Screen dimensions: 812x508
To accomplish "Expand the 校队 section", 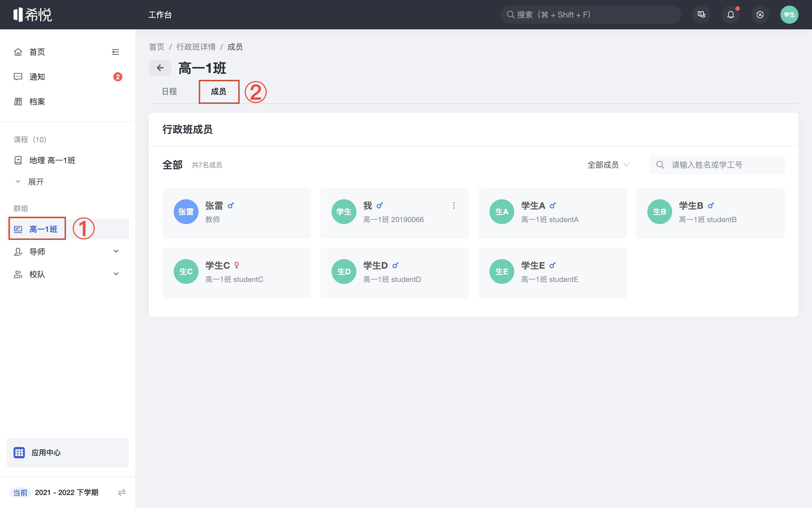I will coord(116,274).
